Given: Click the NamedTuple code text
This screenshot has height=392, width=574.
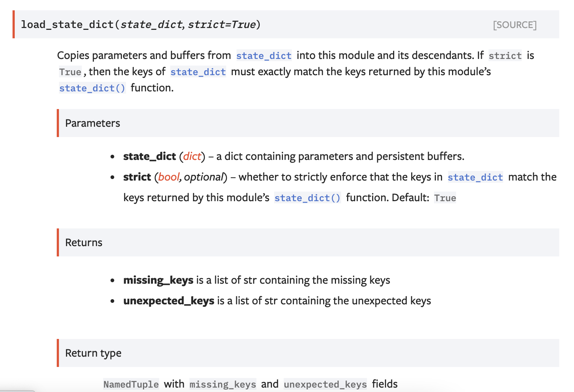Looking at the screenshot, I should 131,384.
